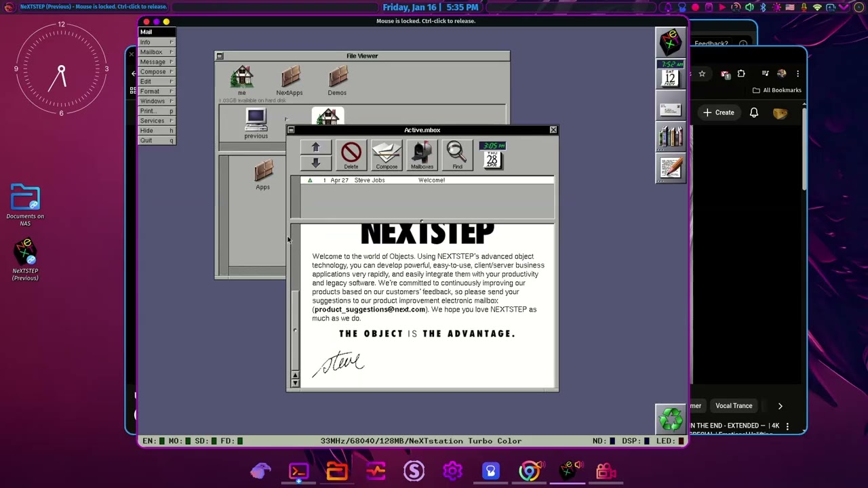
Task: Select the 'previous' computer icon in File Viewer
Action: (x=256, y=123)
